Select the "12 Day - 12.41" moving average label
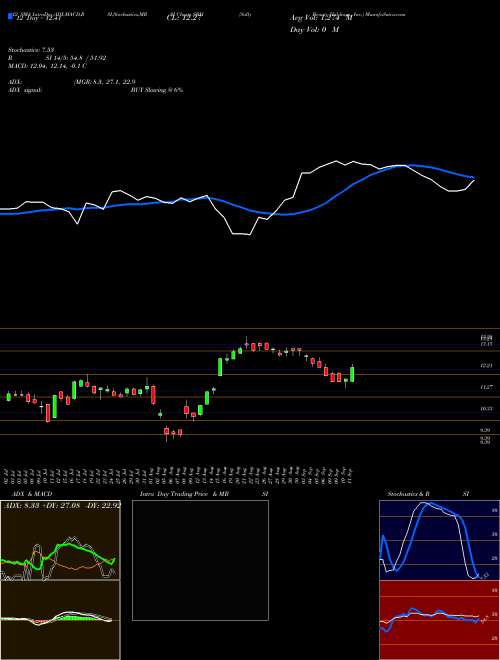This screenshot has height=660, width=500. [39, 18]
